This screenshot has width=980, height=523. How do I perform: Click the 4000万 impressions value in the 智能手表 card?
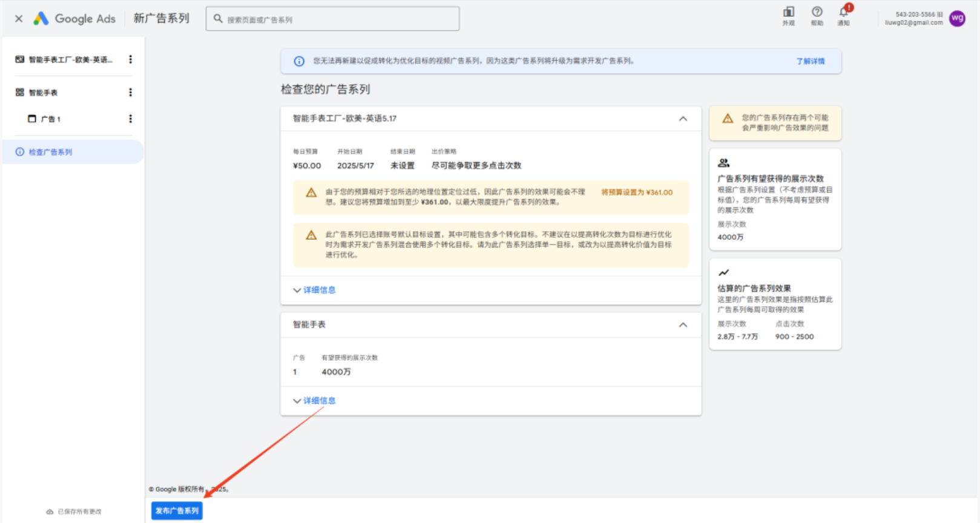coord(336,372)
